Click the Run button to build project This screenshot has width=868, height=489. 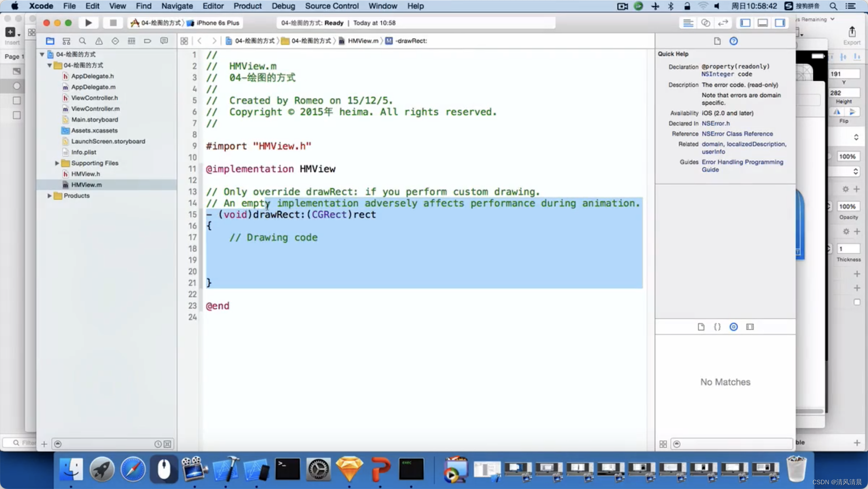(x=88, y=23)
